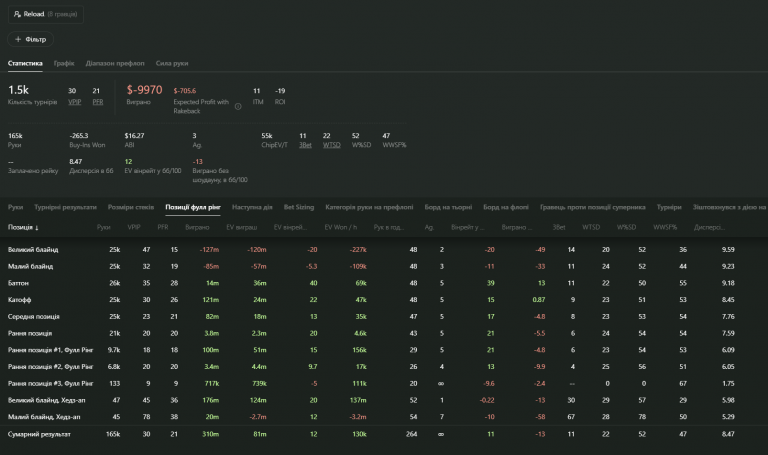Click the VPIP stat label link
This screenshot has width=768, height=455.
[74, 102]
